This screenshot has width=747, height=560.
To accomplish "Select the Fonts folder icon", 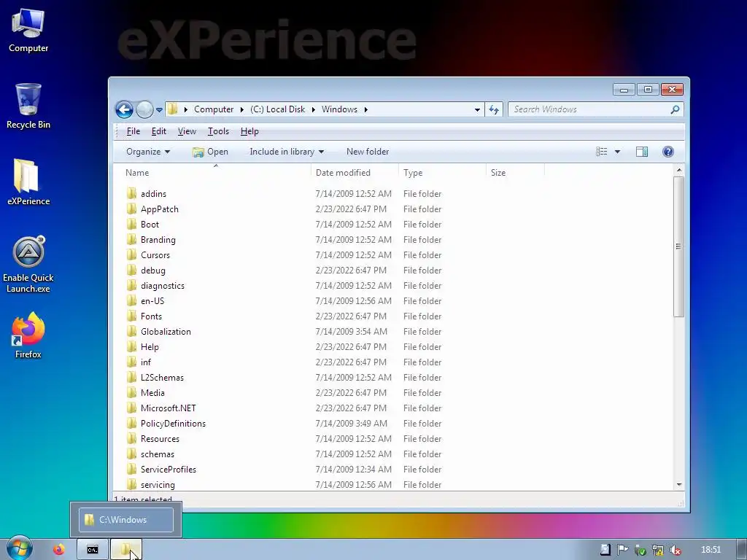I will click(132, 316).
